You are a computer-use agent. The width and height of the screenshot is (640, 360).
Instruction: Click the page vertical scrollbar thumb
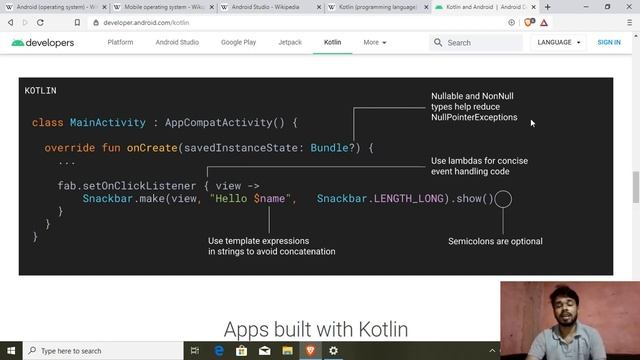tap(636, 187)
